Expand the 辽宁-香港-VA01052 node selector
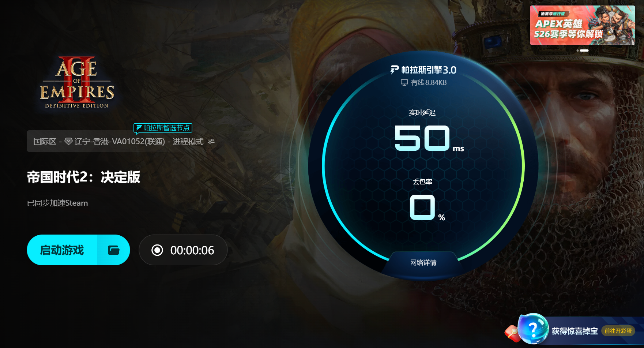Viewport: 644px width, 348px height. pyautogui.click(x=121, y=141)
